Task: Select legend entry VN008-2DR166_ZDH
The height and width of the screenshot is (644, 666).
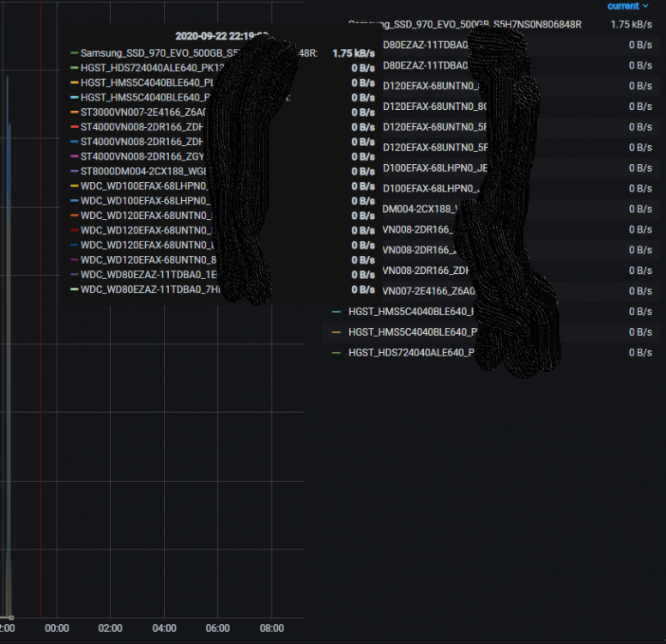Action: pos(426,270)
